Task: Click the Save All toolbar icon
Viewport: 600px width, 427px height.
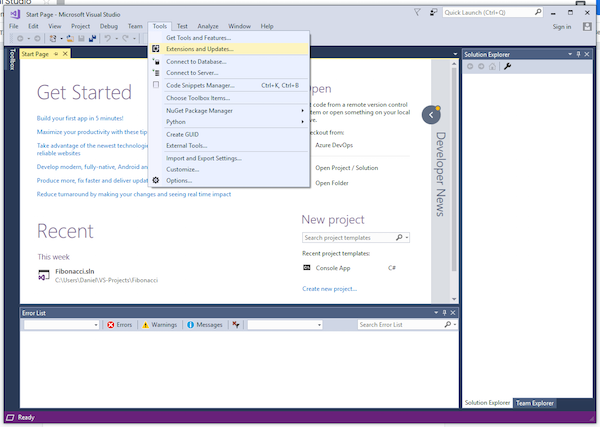Action: pyautogui.click(x=92, y=38)
